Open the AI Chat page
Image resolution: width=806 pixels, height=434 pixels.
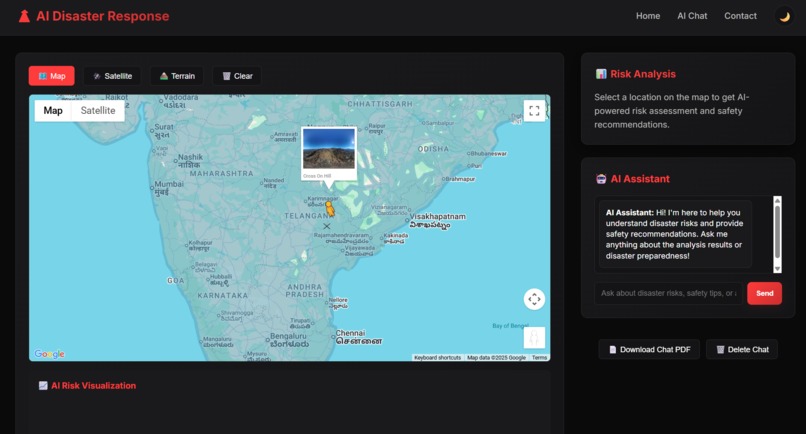(692, 16)
